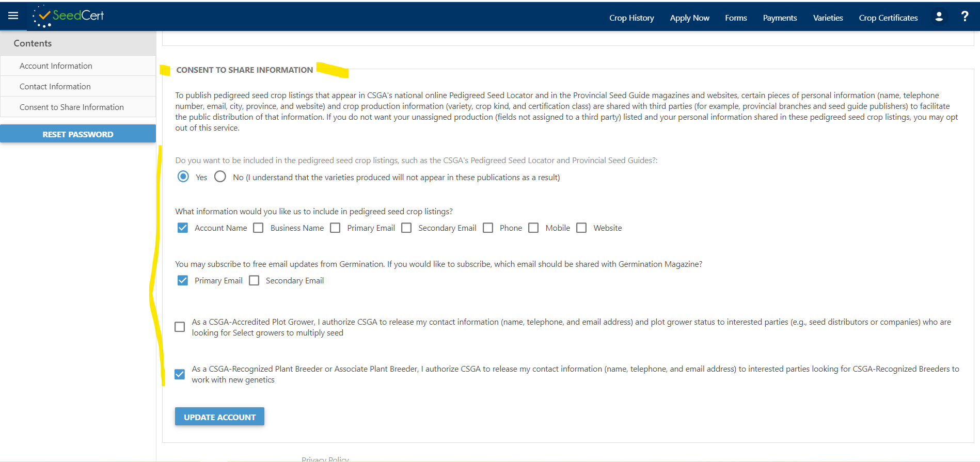This screenshot has height=462, width=980.
Task: Check the Business Name checkbox
Action: click(x=258, y=228)
